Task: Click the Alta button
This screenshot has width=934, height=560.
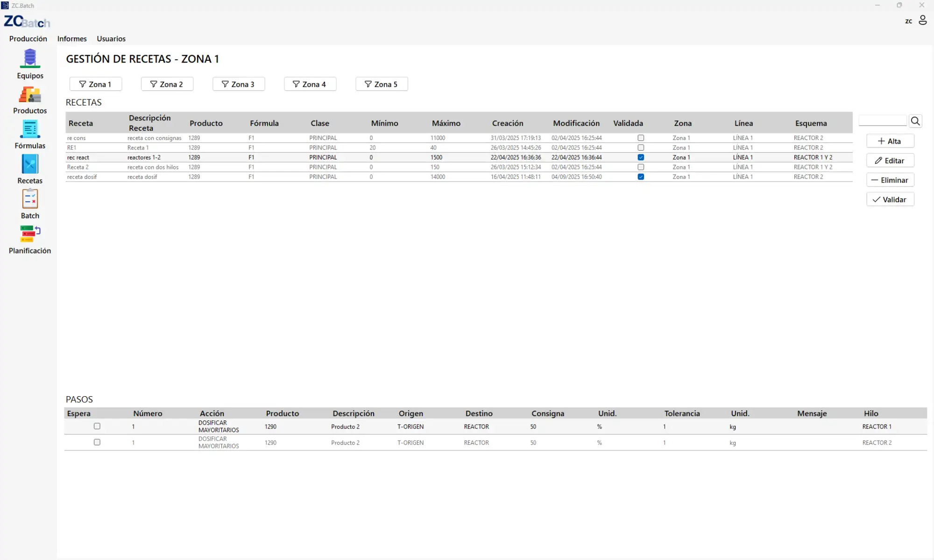Action: [x=890, y=141]
